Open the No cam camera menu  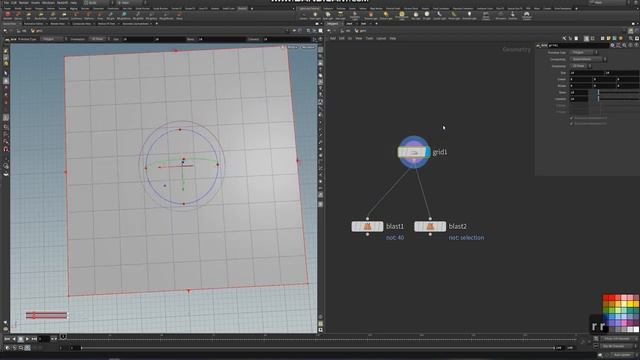tap(308, 47)
